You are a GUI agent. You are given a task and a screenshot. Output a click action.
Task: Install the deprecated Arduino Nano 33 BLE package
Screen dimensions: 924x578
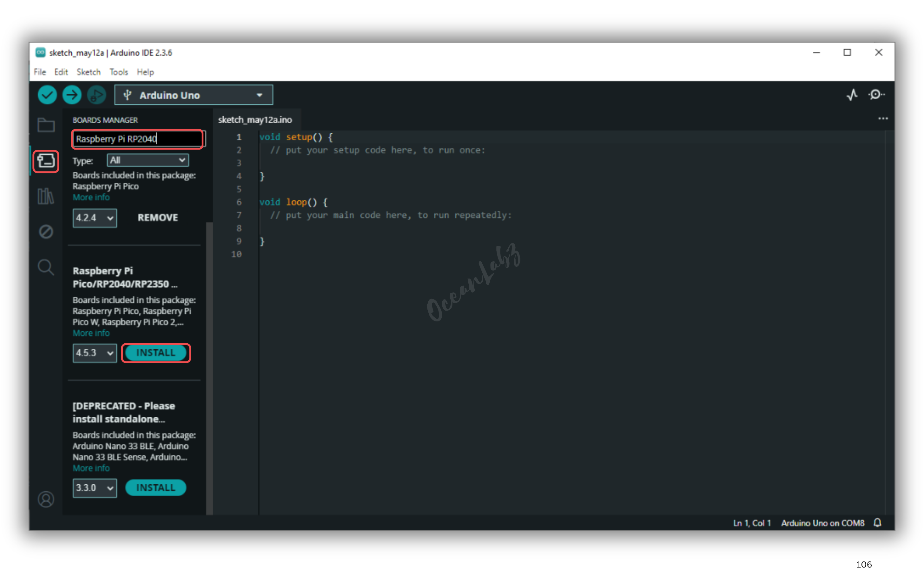pyautogui.click(x=156, y=487)
